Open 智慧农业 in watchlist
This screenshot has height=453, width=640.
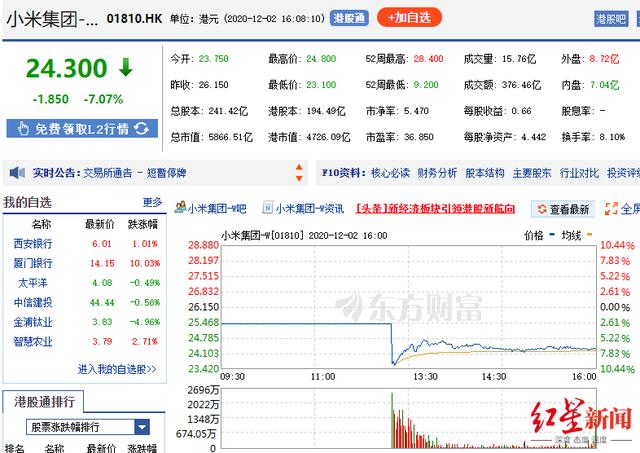click(33, 341)
